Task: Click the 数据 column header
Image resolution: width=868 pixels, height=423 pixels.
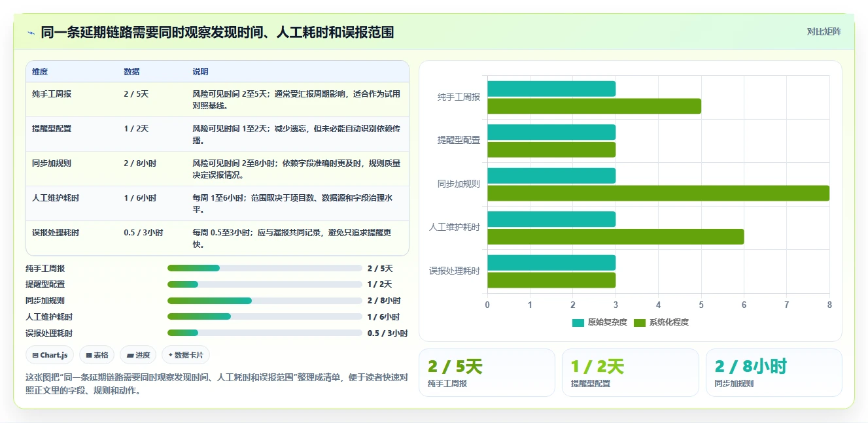Action: 131,71
